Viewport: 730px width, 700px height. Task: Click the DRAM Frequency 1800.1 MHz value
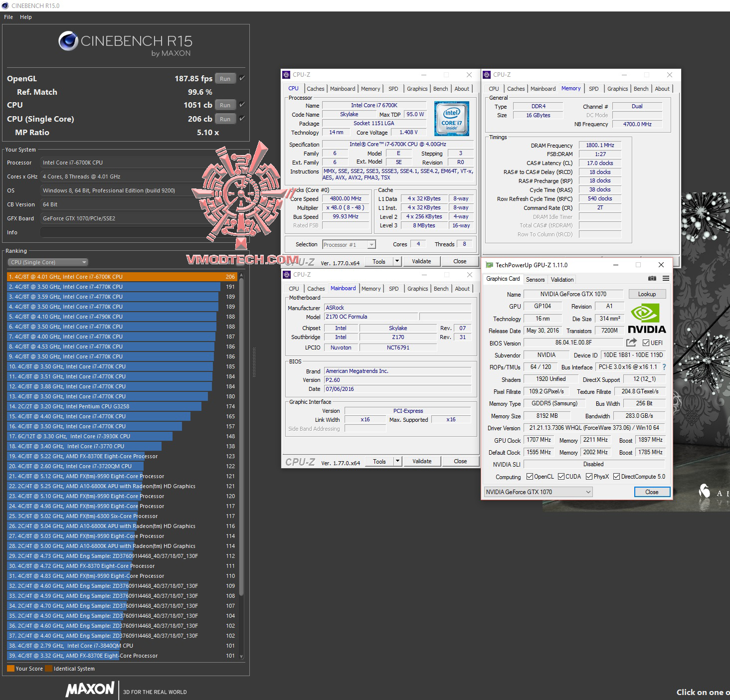coord(600,145)
